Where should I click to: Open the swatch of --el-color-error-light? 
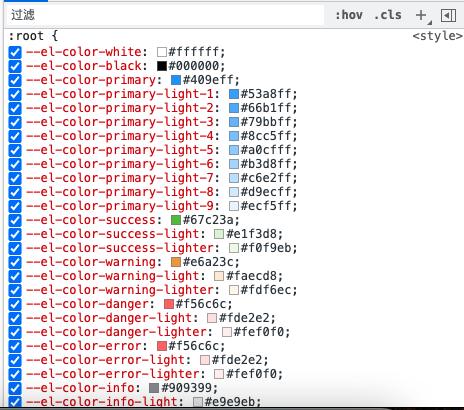[205, 360]
